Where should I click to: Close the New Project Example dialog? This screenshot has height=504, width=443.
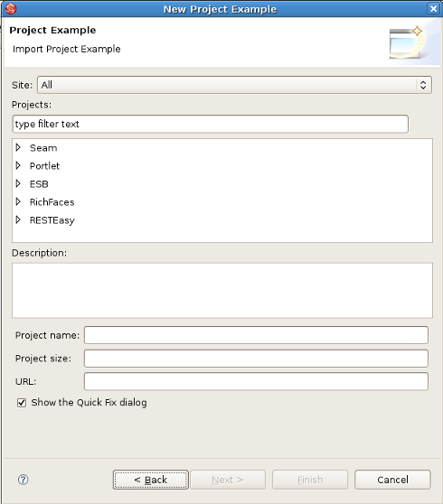(433, 9)
